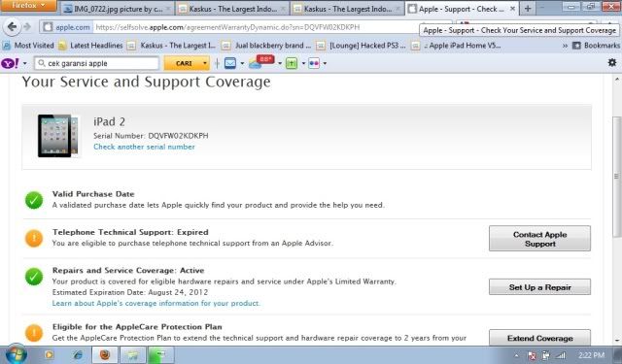Click the page scrollbar down arrow
Screen dimensions: 622x364
coord(617,340)
